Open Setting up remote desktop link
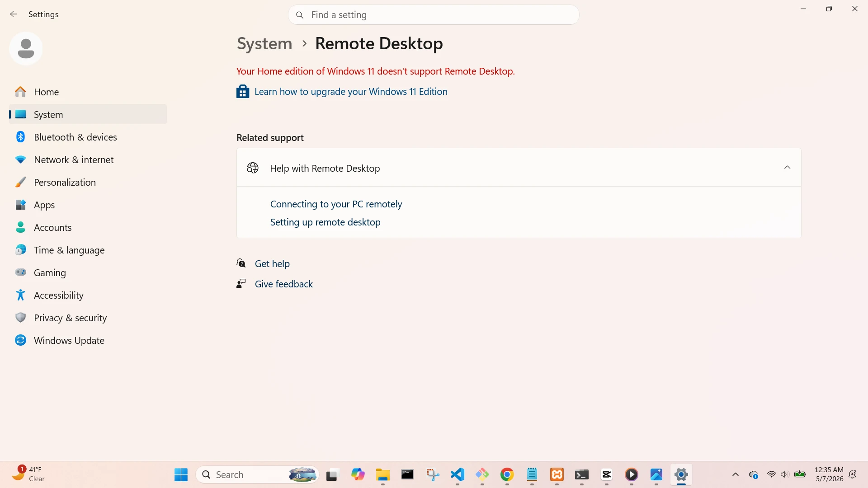Screen dimensions: 868x488 pyautogui.click(x=325, y=222)
